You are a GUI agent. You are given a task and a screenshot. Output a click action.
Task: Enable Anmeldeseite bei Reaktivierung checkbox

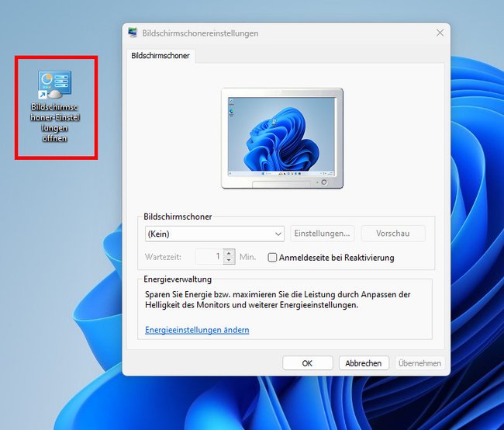tap(272, 258)
